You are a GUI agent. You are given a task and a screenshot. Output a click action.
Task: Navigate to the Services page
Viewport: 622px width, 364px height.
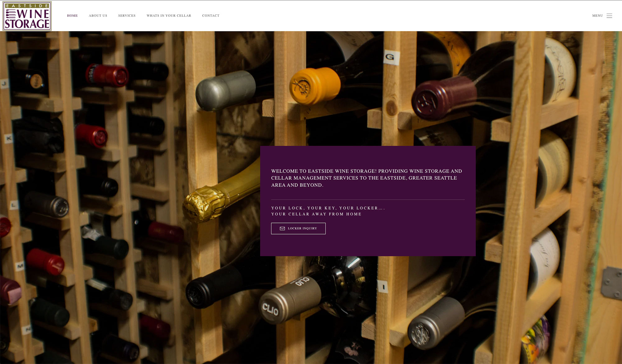click(x=127, y=16)
